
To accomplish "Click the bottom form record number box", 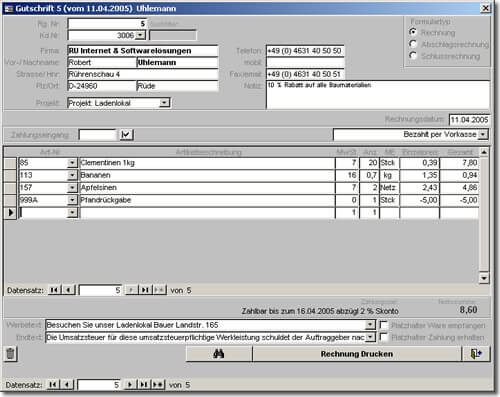I will tap(99, 385).
